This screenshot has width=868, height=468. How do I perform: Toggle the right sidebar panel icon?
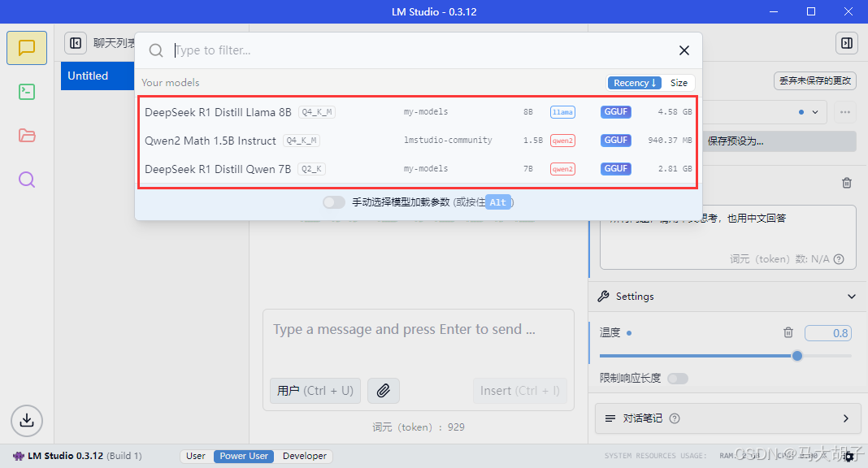(846, 43)
